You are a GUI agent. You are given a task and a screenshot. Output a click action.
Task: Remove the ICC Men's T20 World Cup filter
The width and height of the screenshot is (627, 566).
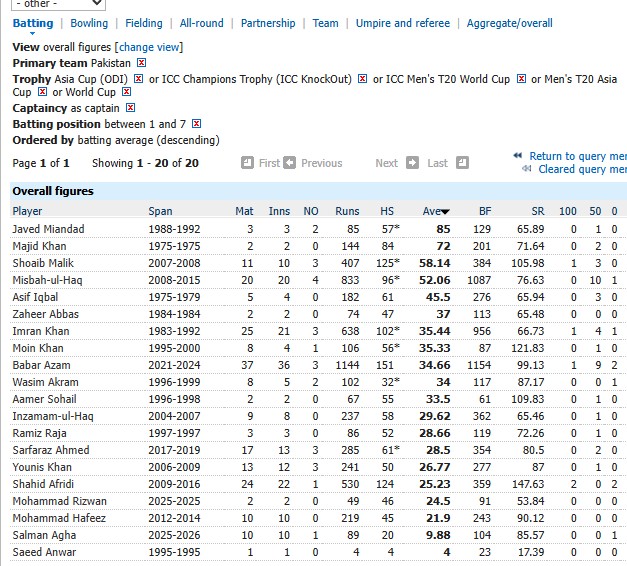click(x=521, y=79)
